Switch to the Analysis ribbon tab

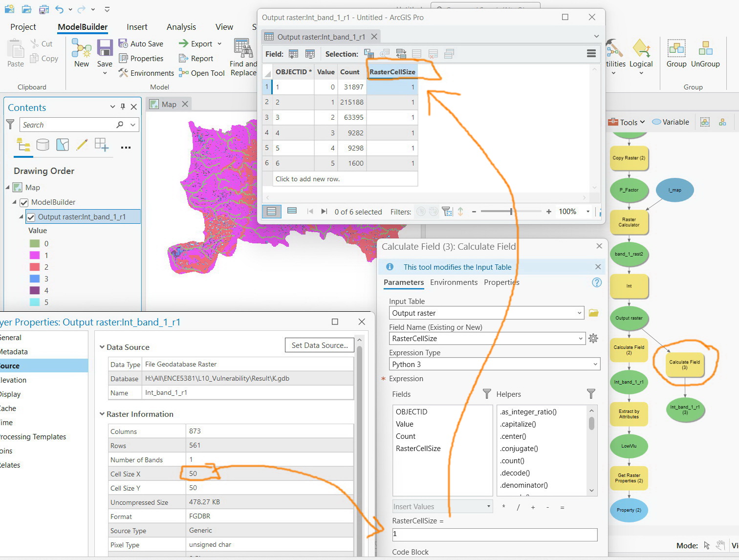181,27
